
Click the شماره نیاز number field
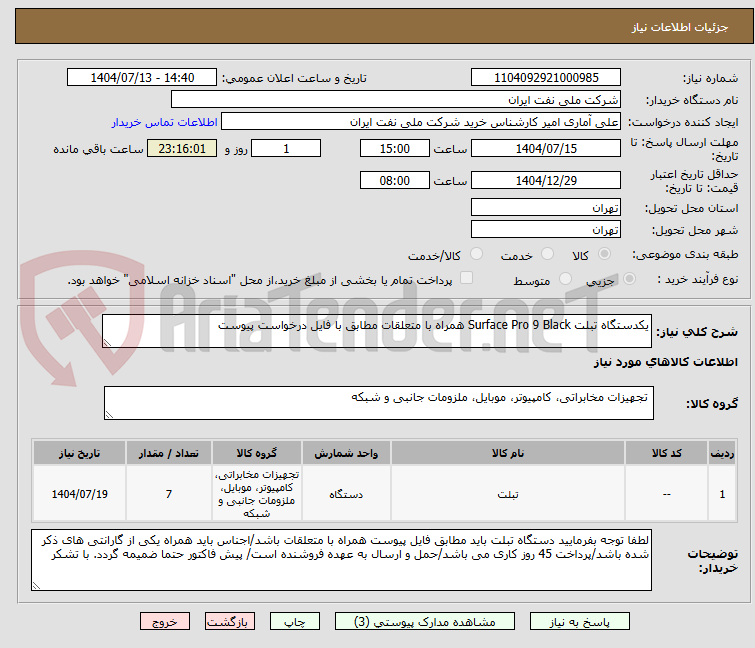point(546,78)
